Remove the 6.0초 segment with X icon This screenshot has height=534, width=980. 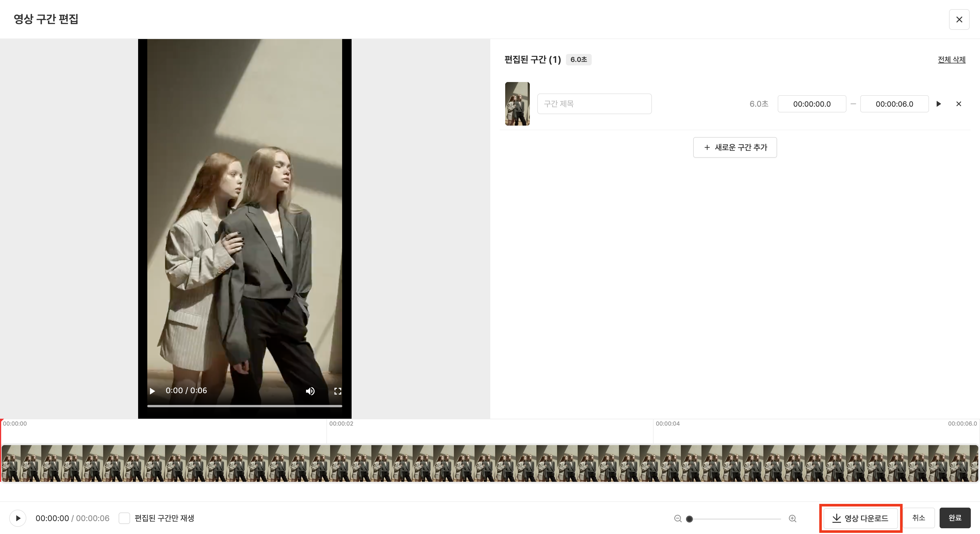[959, 104]
